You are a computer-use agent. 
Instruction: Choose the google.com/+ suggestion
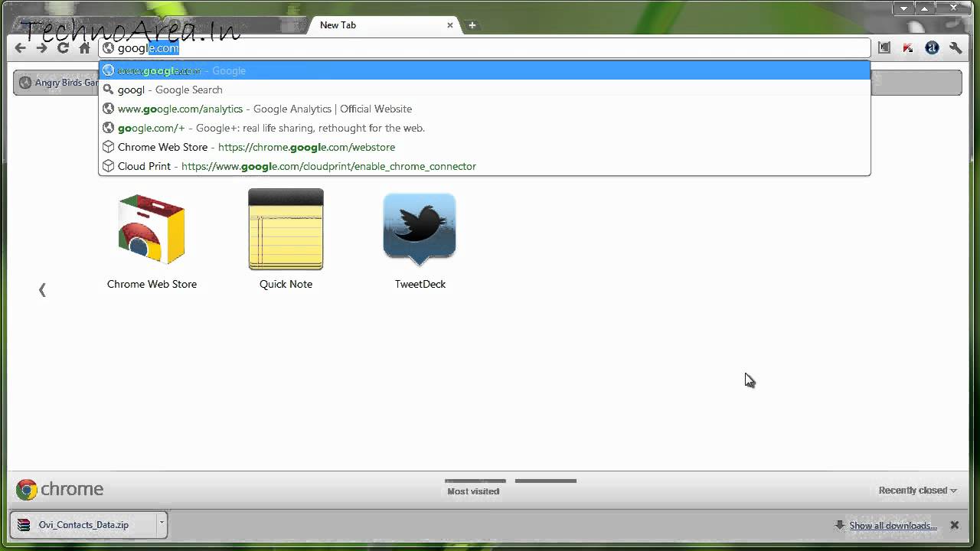(485, 128)
